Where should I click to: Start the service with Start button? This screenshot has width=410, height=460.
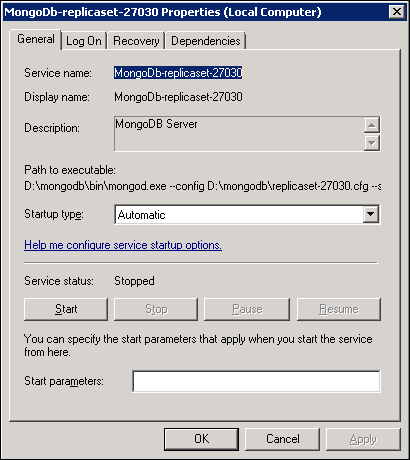pos(66,309)
